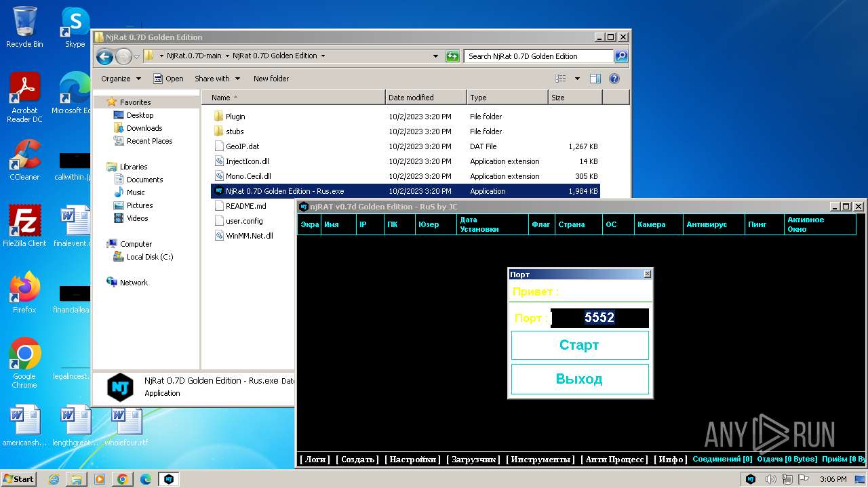The image size is (868, 488).
Task: Expand view options dropdown arrow
Action: tap(577, 79)
